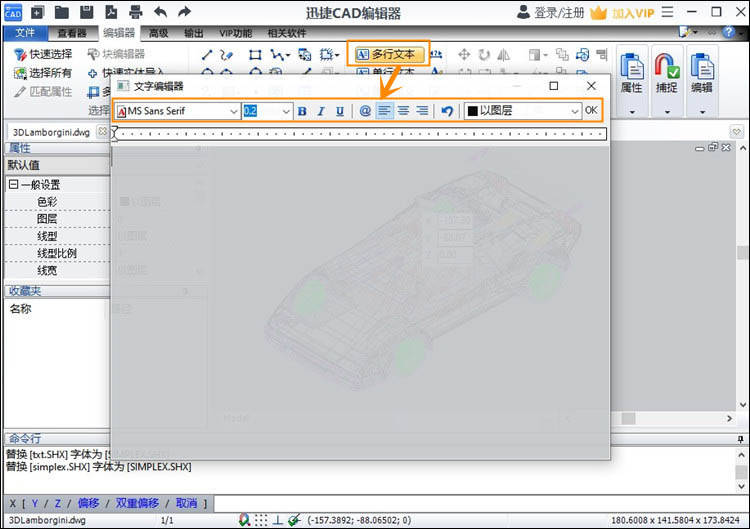Center the text in the text editor

click(x=403, y=111)
